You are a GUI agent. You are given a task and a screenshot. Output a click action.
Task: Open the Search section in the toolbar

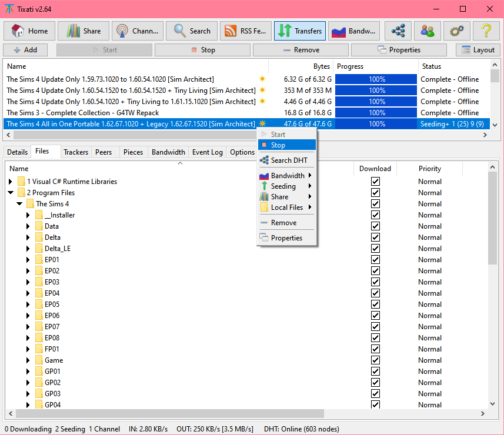point(192,31)
